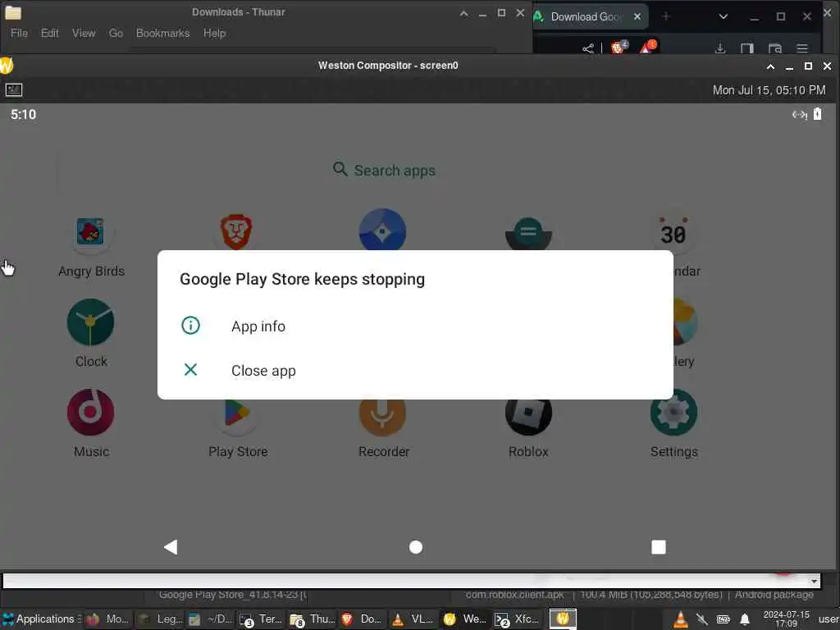The width and height of the screenshot is (840, 630).
Task: Open the browser hamburger menu
Action: pos(802,48)
